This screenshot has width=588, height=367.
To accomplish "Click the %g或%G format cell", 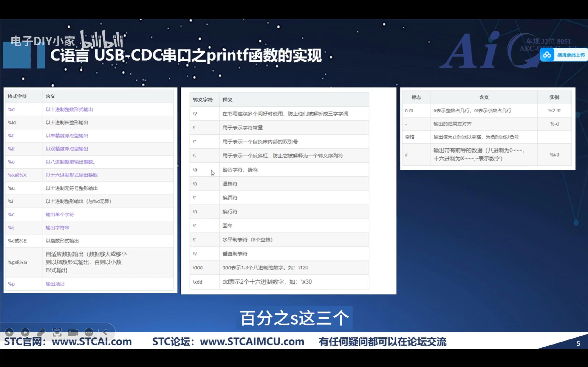I will [24, 262].
